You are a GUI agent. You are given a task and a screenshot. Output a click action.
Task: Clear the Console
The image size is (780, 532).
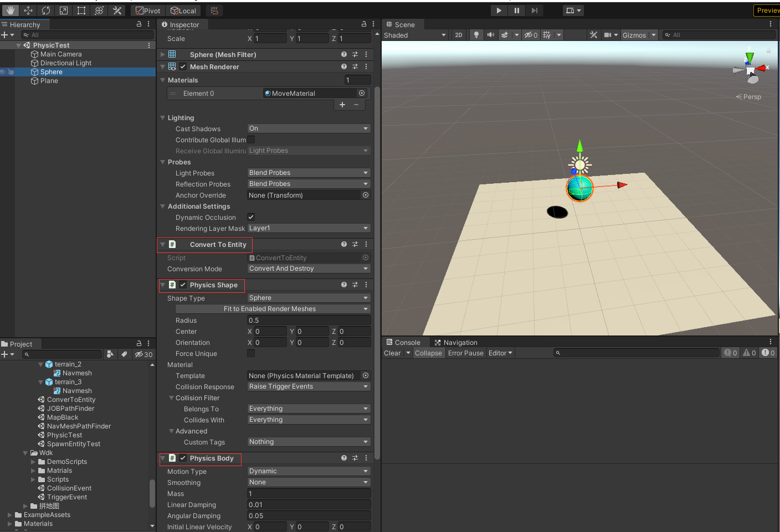pos(392,353)
